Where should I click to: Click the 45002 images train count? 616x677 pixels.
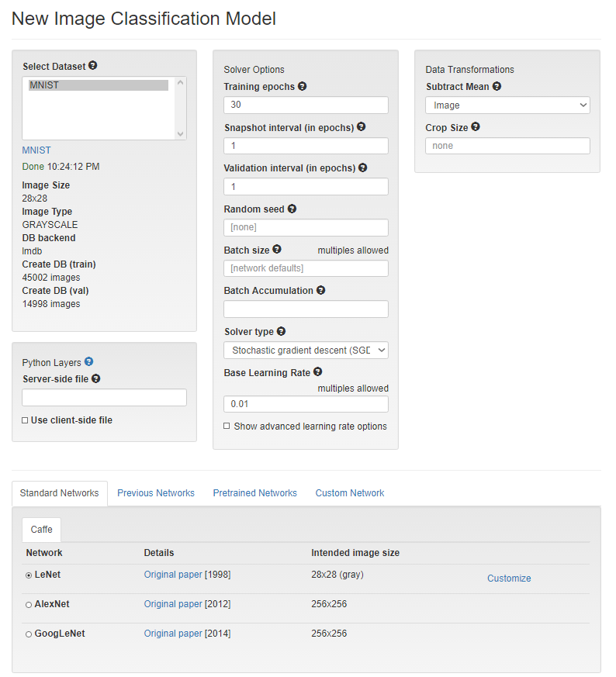pos(51,278)
